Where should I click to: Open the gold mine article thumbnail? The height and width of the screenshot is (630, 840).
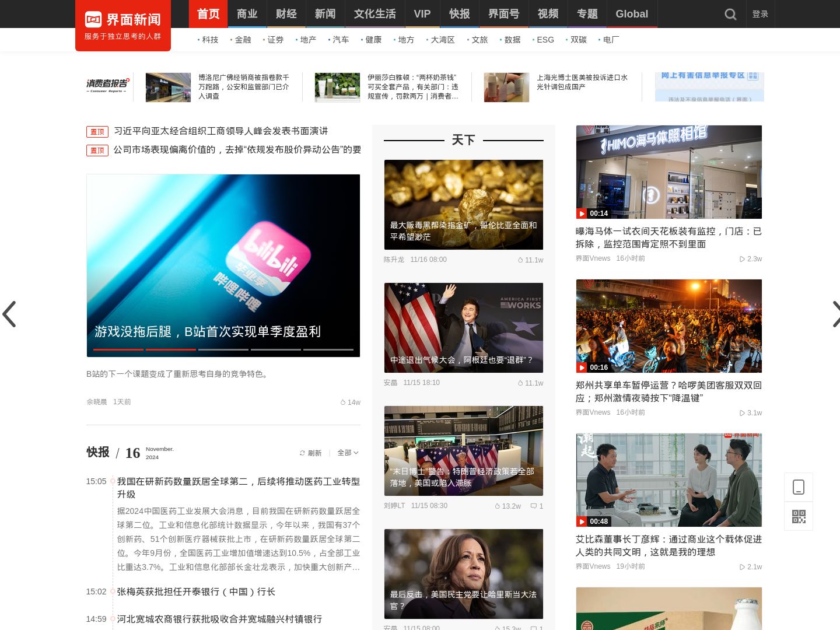464,205
